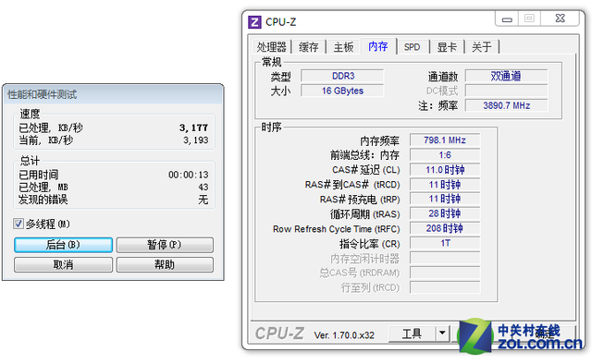The width and height of the screenshot is (592, 364).
Task: Click the 28 时钟 tRAS value
Action: tap(445, 213)
